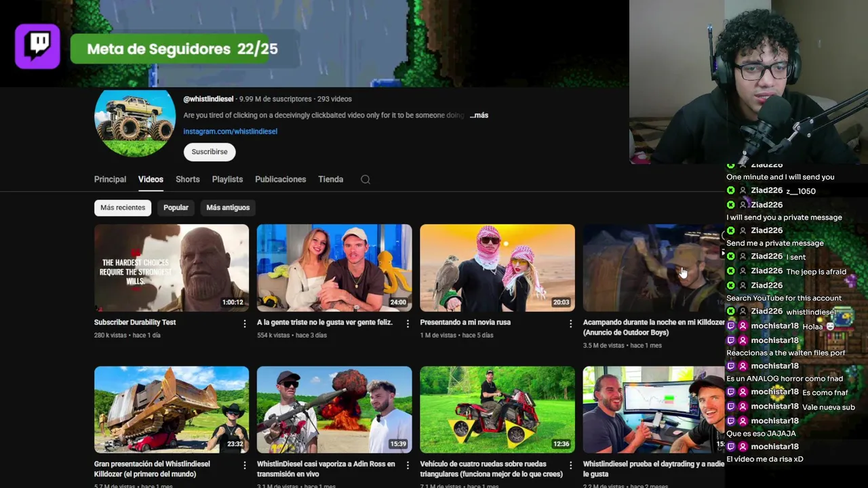Click chat message One minute and I will send you
Viewport: 868px width, 488px height.
pos(781,177)
